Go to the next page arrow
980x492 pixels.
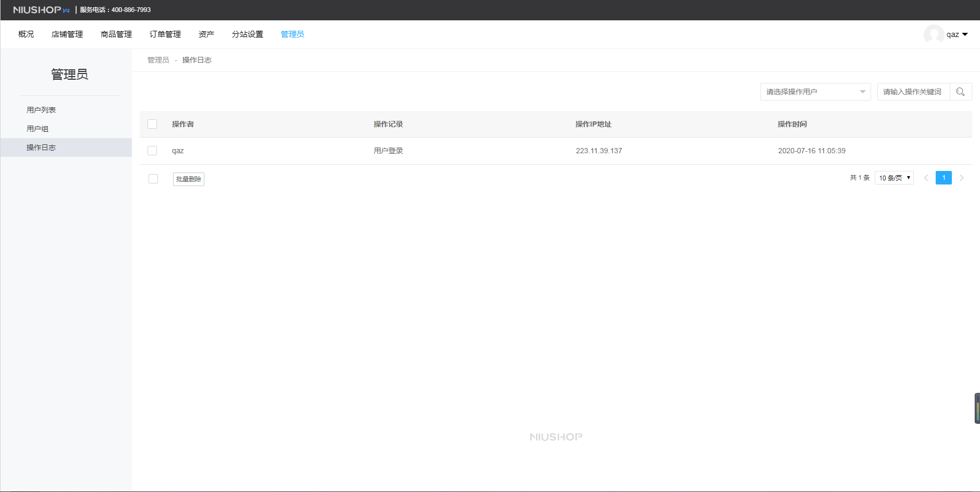(x=962, y=178)
